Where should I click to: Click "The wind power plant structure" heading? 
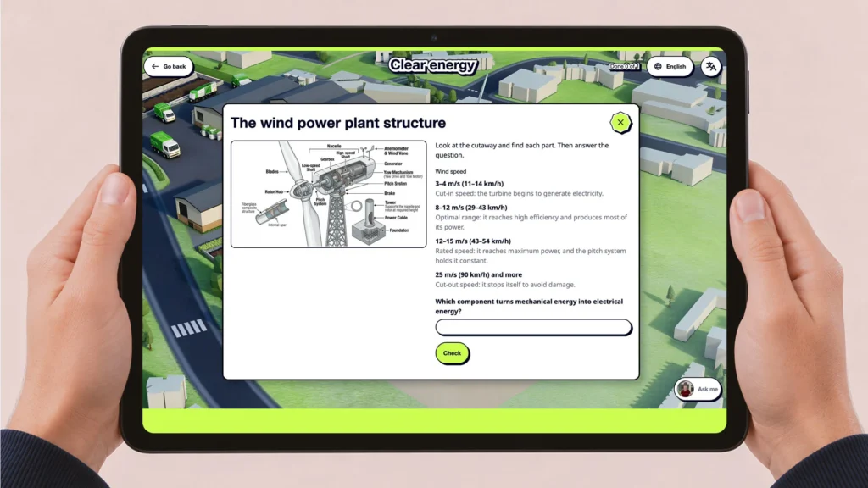pos(338,123)
